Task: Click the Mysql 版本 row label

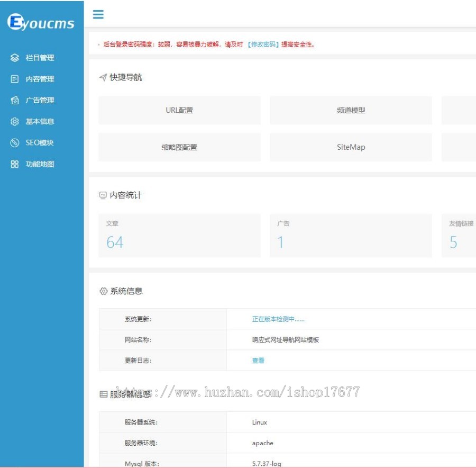Action: tap(142, 464)
